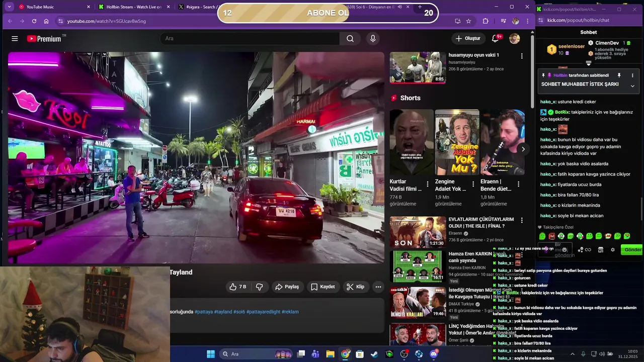Like the video (7 B)
Image resolution: width=644 pixels, height=362 pixels.
point(237,287)
